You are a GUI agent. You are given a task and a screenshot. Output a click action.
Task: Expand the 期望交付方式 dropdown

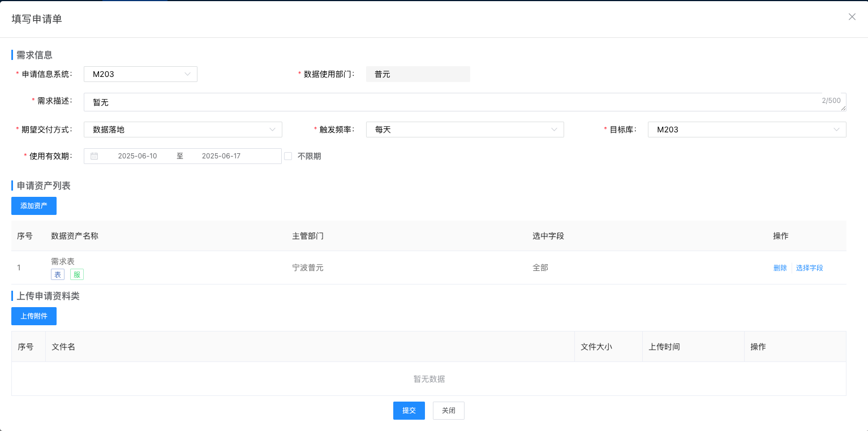coord(183,130)
